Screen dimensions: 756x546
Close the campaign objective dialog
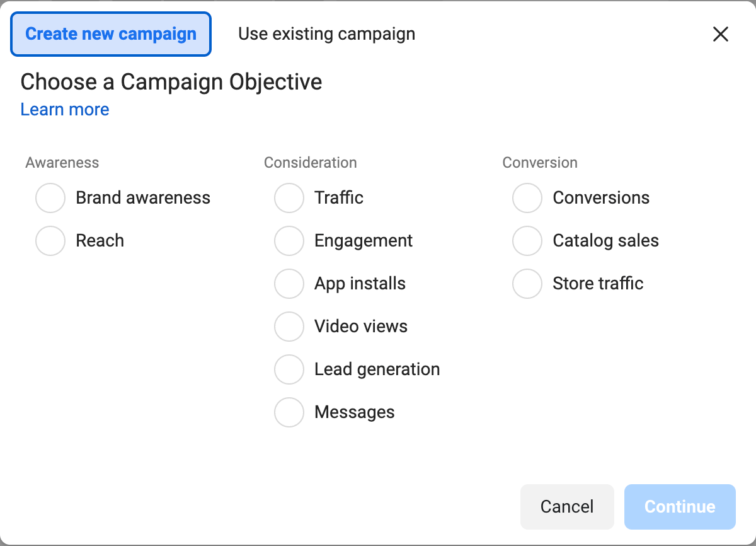(x=720, y=34)
